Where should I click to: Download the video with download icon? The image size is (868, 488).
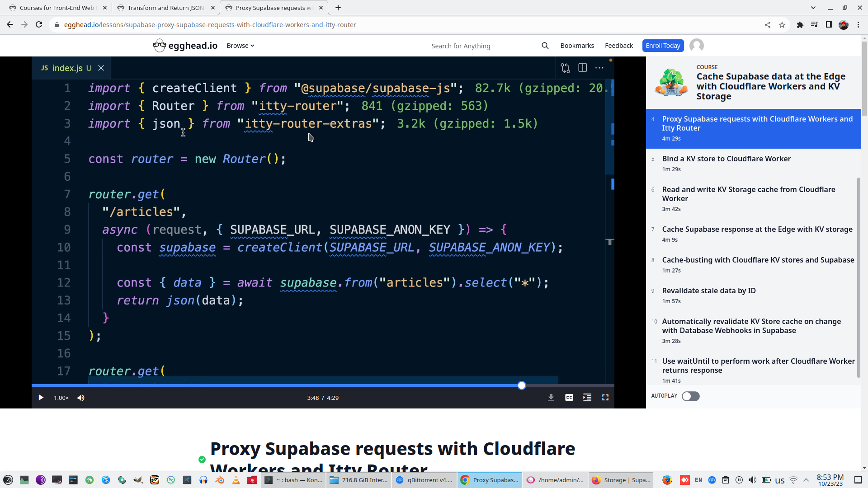551,398
